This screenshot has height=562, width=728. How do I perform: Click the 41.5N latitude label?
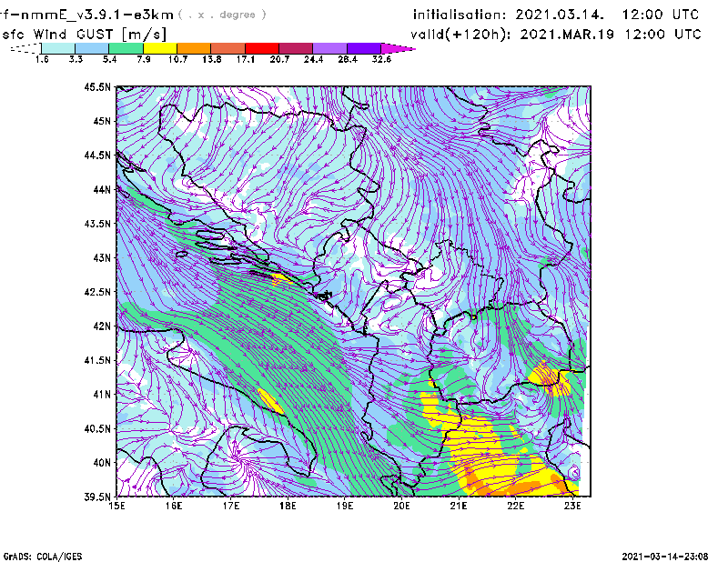coord(97,360)
